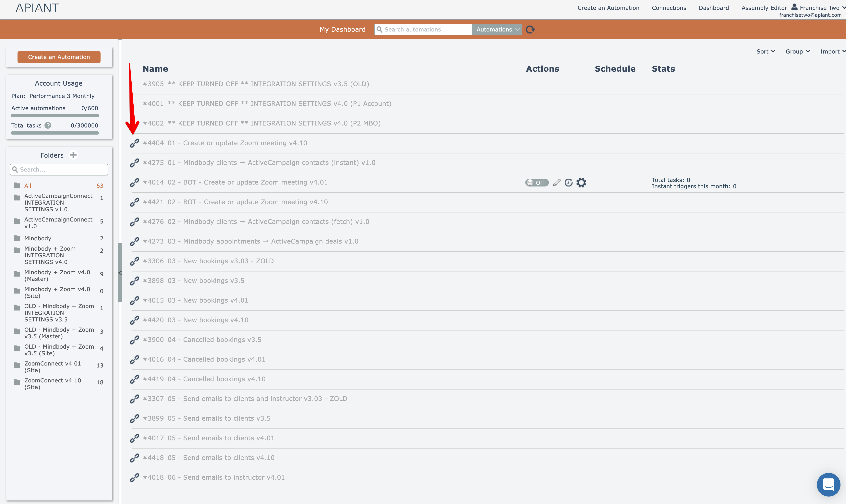Click the orange Create an Automation button
This screenshot has width=846, height=504.
tap(59, 57)
